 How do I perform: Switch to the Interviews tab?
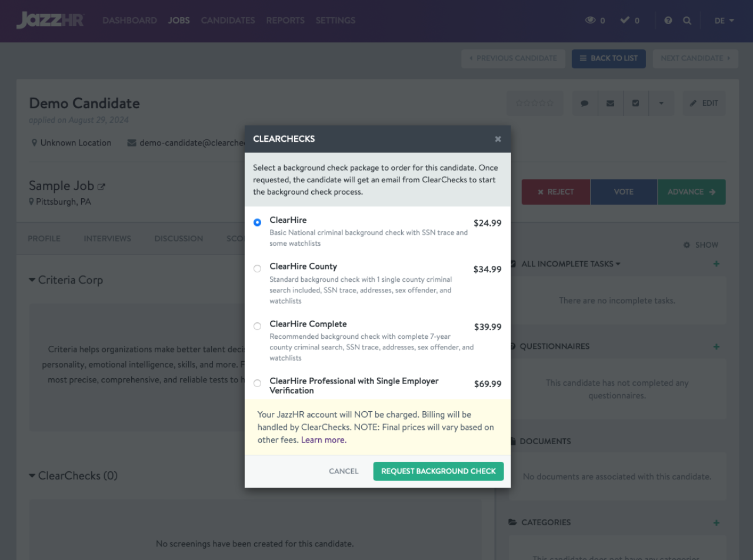pyautogui.click(x=107, y=239)
